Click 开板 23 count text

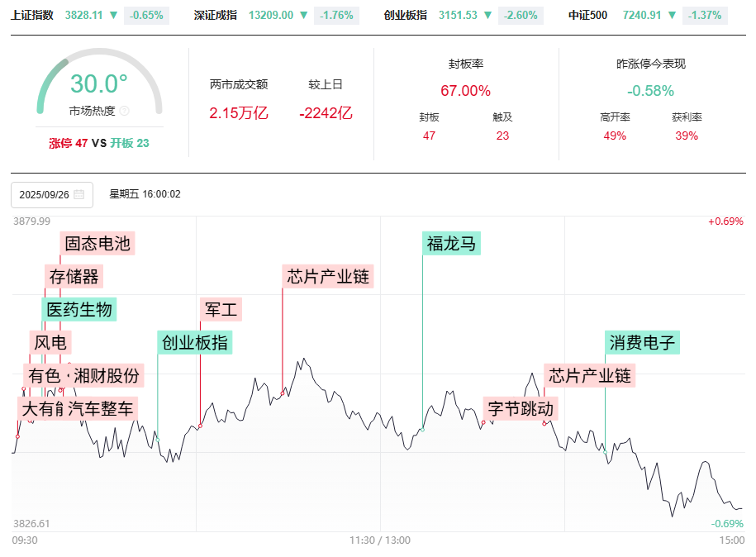(x=130, y=143)
